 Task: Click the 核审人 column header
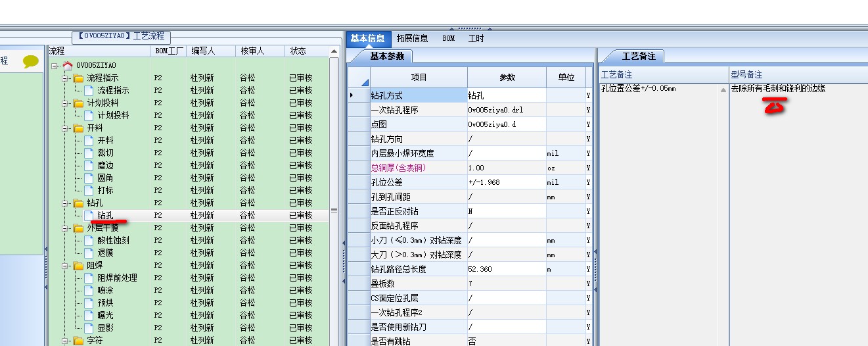[x=260, y=51]
